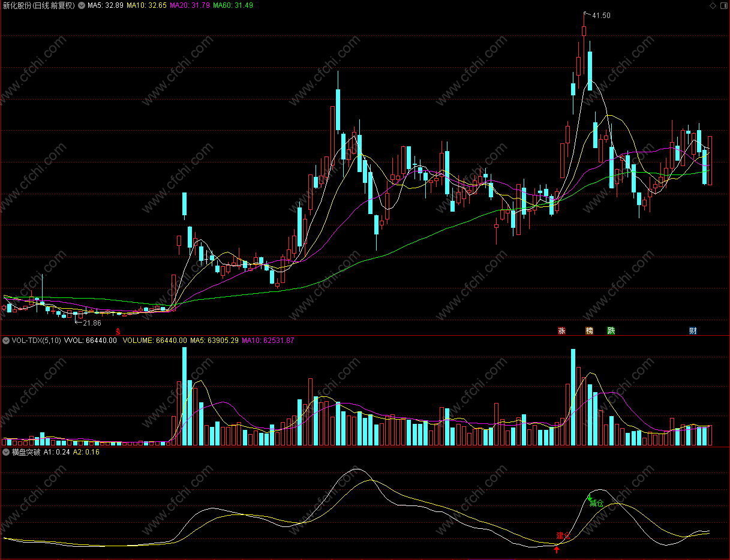730x560 pixels.
Task: Select the MA60 green legend label
Action: [233, 5]
